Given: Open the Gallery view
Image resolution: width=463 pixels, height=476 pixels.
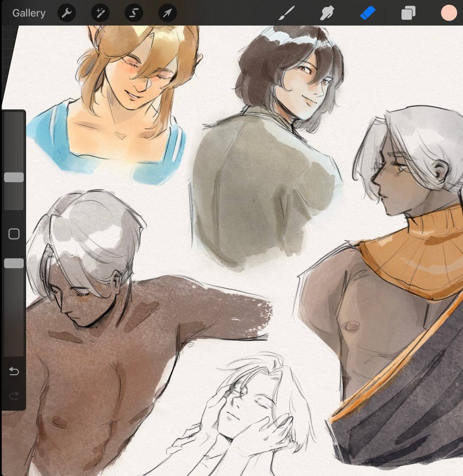Looking at the screenshot, I should (29, 13).
